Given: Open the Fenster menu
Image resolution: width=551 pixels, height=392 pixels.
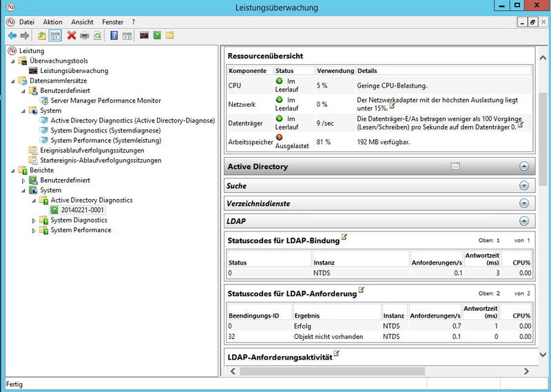Looking at the screenshot, I should (x=113, y=22).
